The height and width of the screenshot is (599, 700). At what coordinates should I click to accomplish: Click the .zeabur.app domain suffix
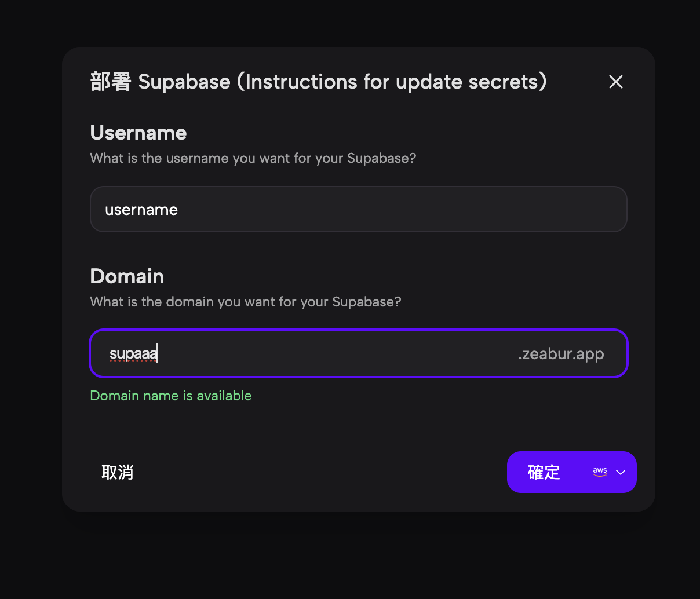561,353
